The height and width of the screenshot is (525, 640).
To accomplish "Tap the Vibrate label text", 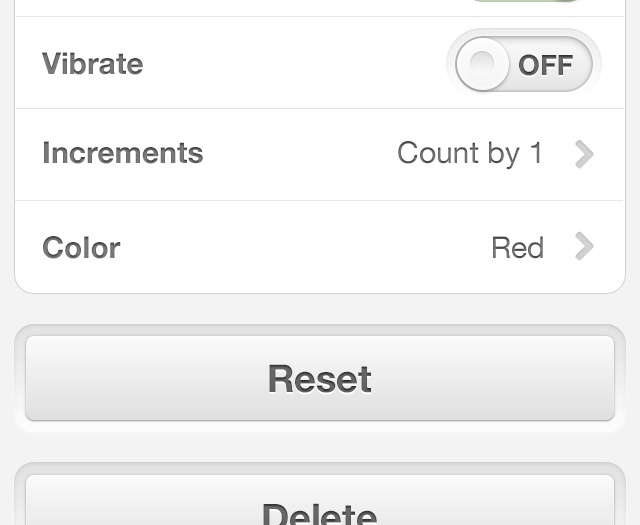I will (93, 65).
